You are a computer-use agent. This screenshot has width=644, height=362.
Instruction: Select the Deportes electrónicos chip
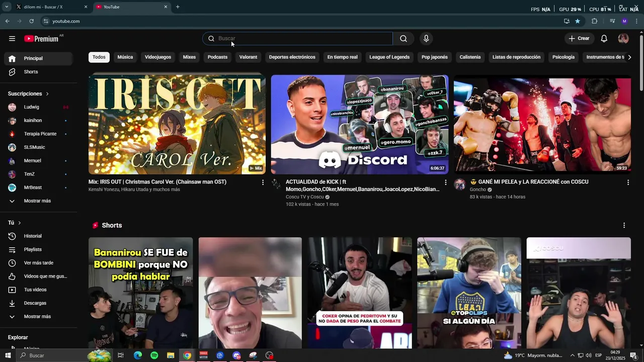click(x=292, y=57)
